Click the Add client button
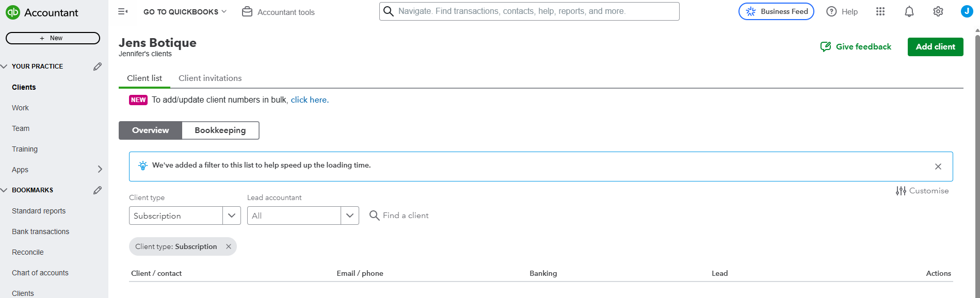Screen dimensions: 980x298 coord(935,47)
